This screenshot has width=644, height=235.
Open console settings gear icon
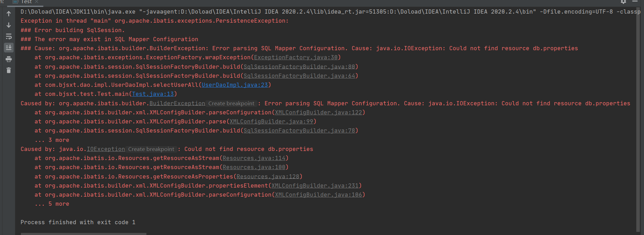[x=623, y=2]
